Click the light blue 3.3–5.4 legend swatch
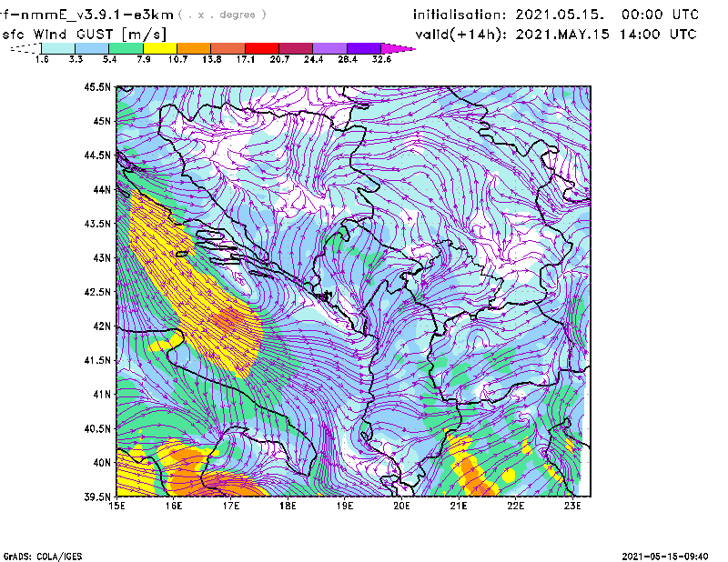 (x=92, y=48)
